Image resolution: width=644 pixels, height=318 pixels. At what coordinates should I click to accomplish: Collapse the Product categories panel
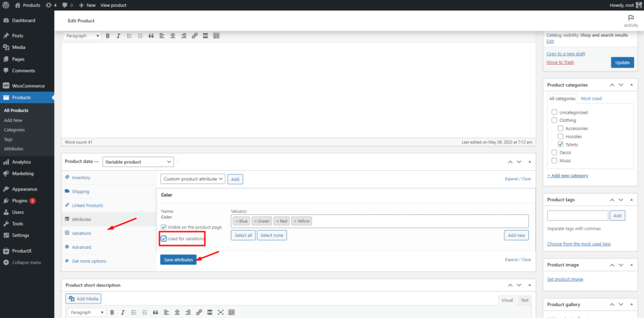coord(631,85)
